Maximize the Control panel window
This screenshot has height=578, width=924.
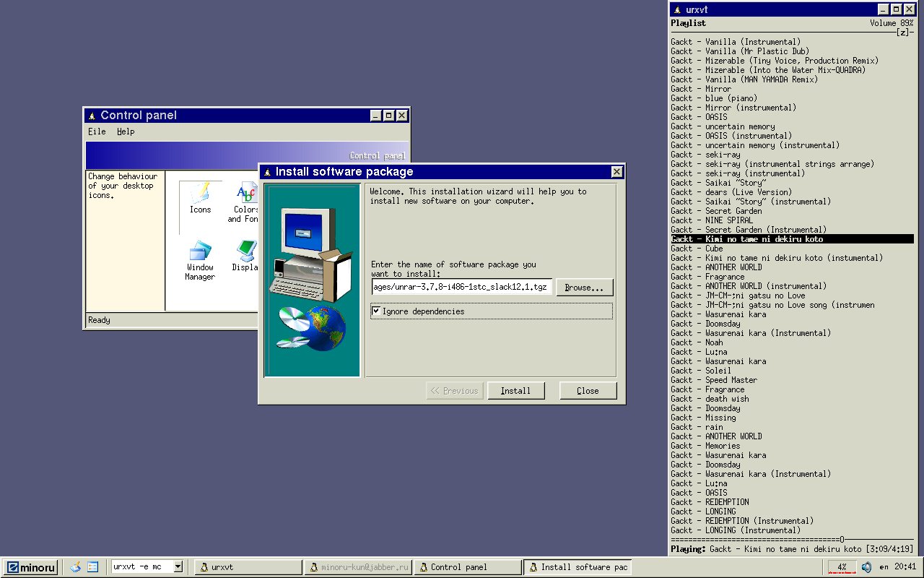388,116
